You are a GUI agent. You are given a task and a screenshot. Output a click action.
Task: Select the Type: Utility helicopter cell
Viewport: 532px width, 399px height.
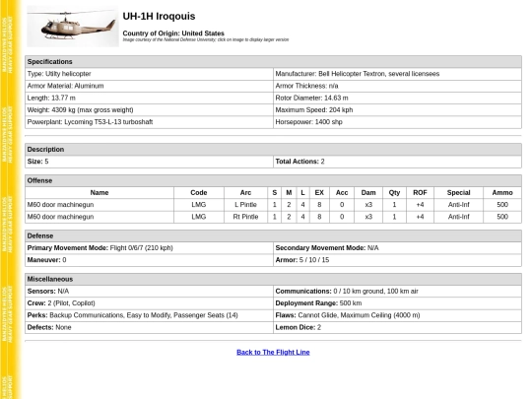tap(149, 74)
